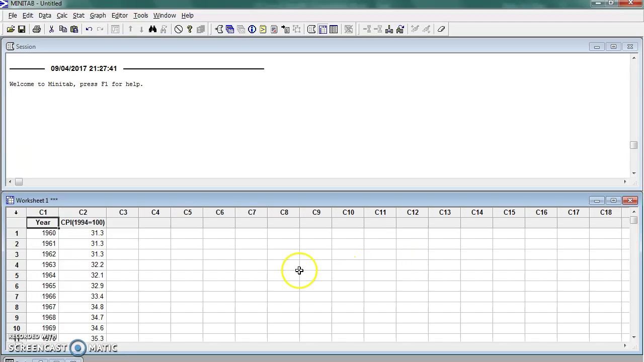This screenshot has height=362, width=644.
Task: Click the Move Columns bar chart icon
Action: point(400,29)
